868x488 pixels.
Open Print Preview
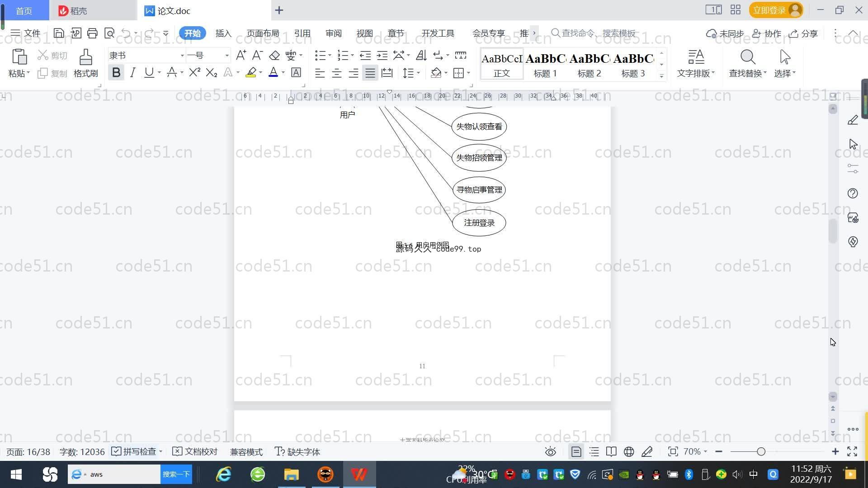[109, 33]
